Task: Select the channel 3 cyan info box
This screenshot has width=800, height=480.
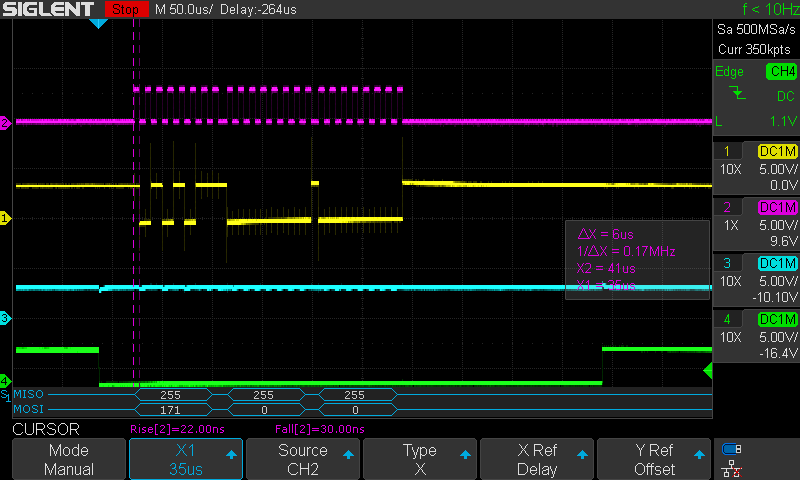Action: [x=756, y=280]
